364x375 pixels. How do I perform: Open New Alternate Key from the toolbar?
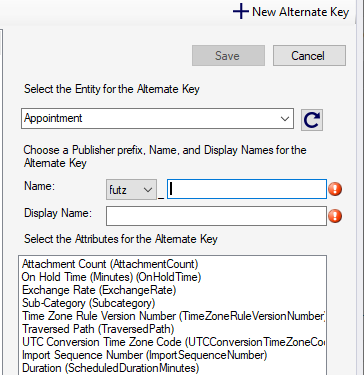(291, 12)
